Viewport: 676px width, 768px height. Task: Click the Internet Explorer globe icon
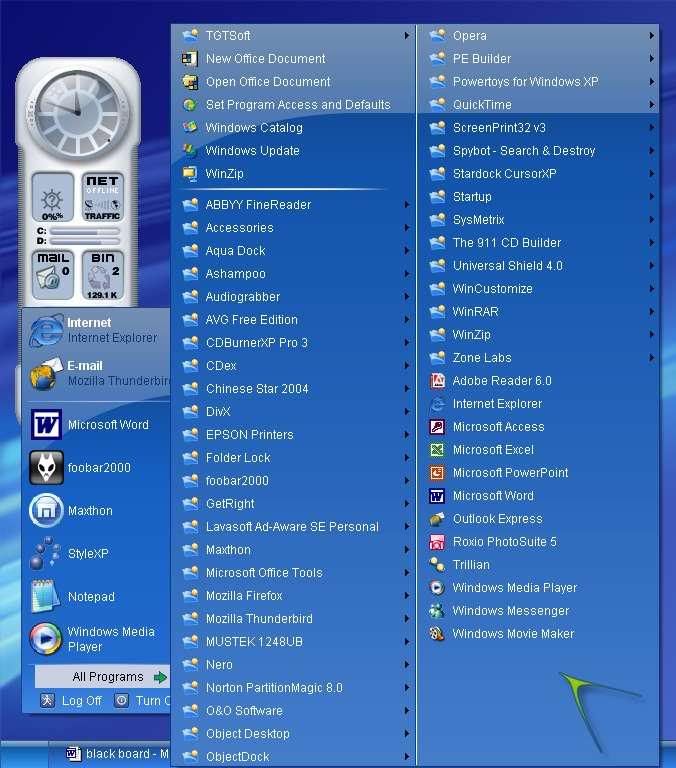[x=46, y=330]
